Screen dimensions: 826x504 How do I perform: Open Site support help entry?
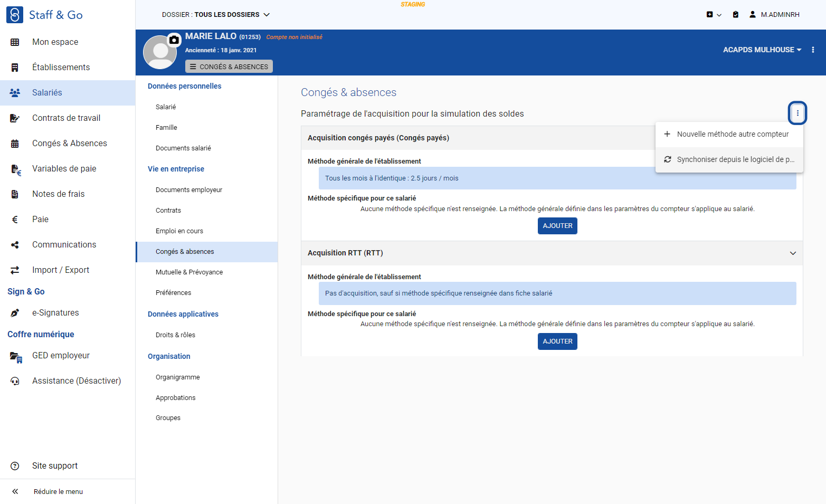pyautogui.click(x=68, y=466)
